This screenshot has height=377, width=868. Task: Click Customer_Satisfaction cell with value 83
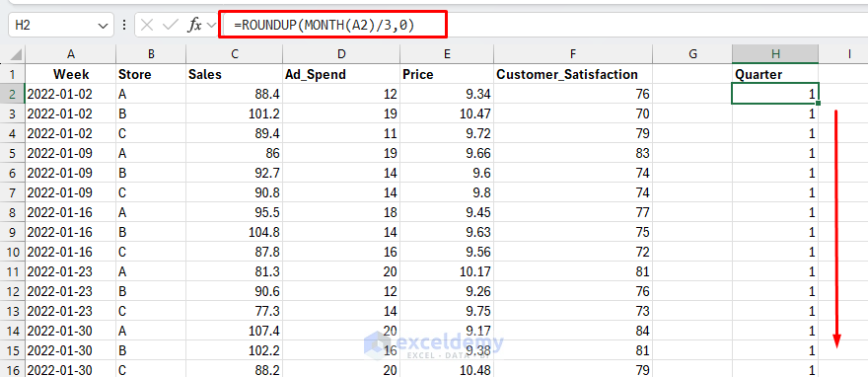(x=573, y=153)
